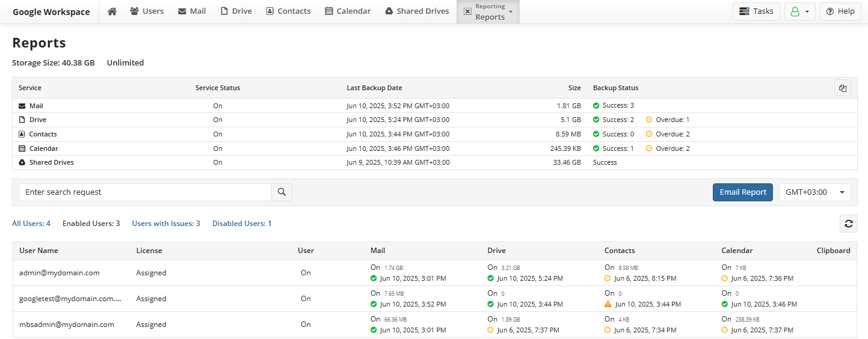Open the Tasks panel
868x339 pixels.
756,11
